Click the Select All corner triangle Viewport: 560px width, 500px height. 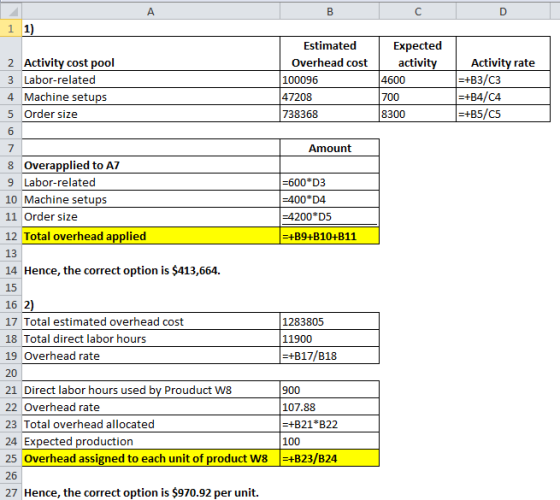pyautogui.click(x=11, y=11)
